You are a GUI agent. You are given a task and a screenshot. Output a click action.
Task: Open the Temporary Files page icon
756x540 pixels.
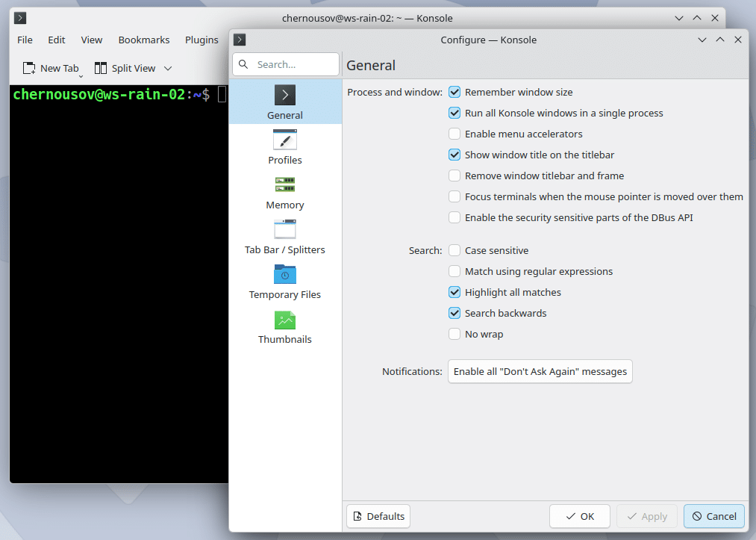pyautogui.click(x=285, y=274)
